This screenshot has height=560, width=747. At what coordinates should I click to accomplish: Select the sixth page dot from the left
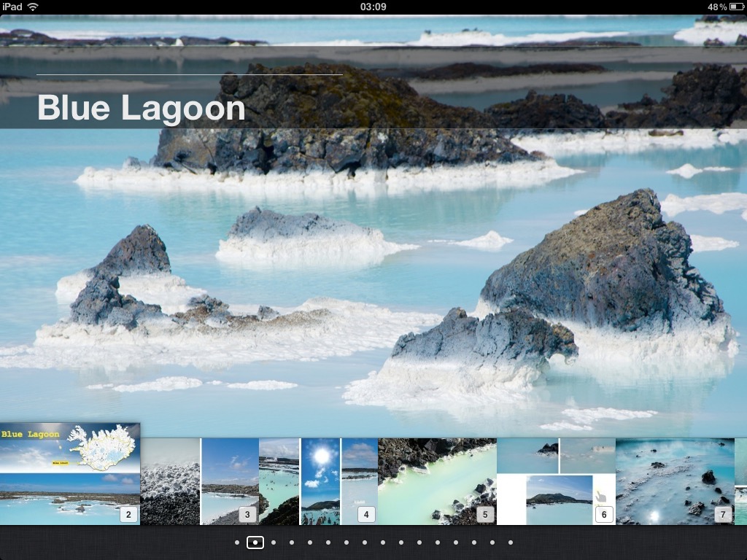(x=328, y=542)
